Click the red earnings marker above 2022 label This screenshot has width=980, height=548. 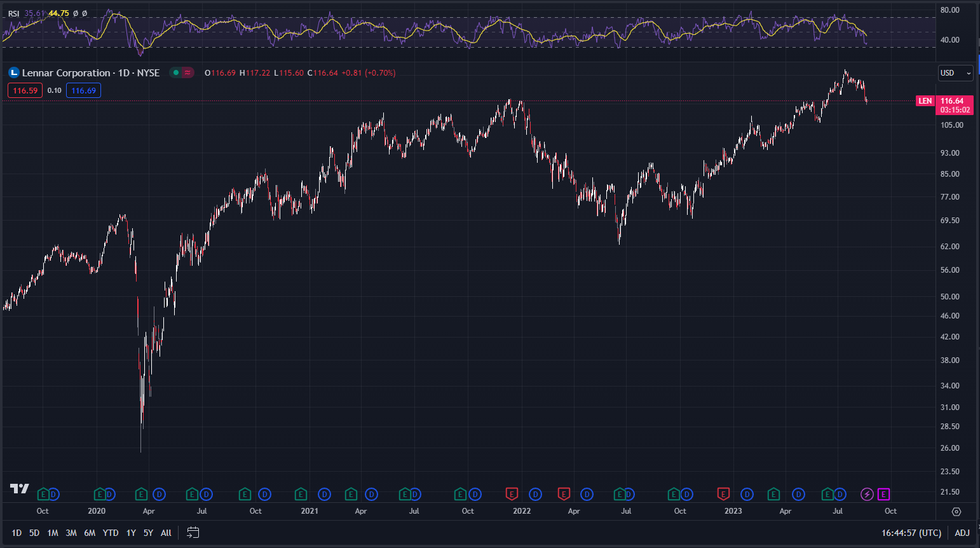[x=512, y=494]
